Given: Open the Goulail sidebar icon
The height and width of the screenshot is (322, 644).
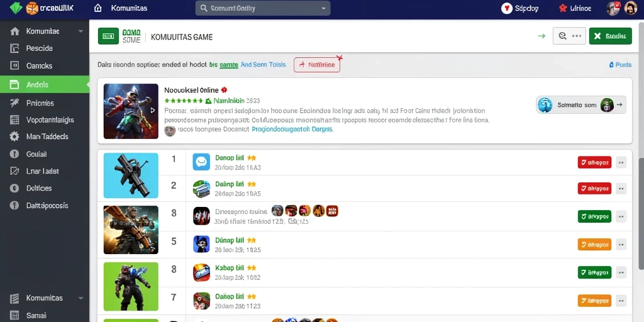Looking at the screenshot, I should pos(14,154).
